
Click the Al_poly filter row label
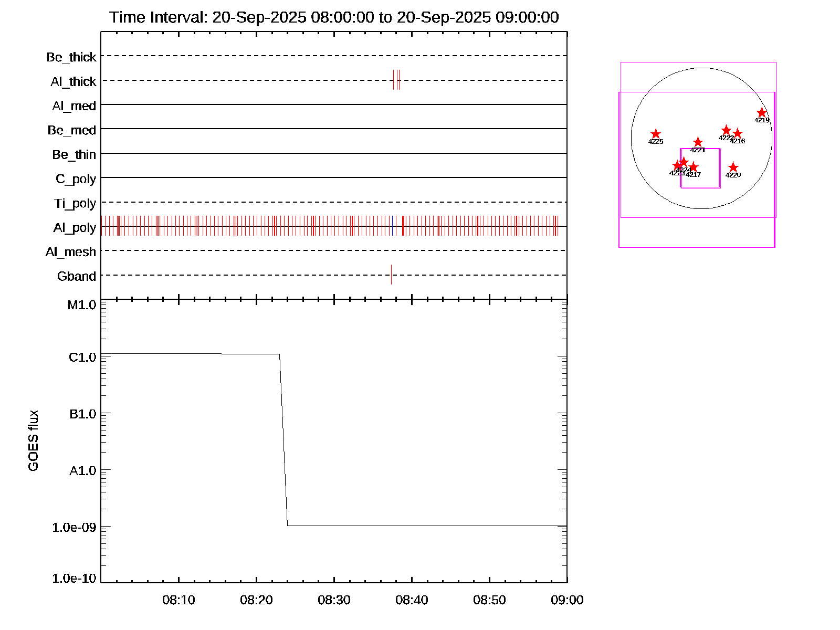75,228
